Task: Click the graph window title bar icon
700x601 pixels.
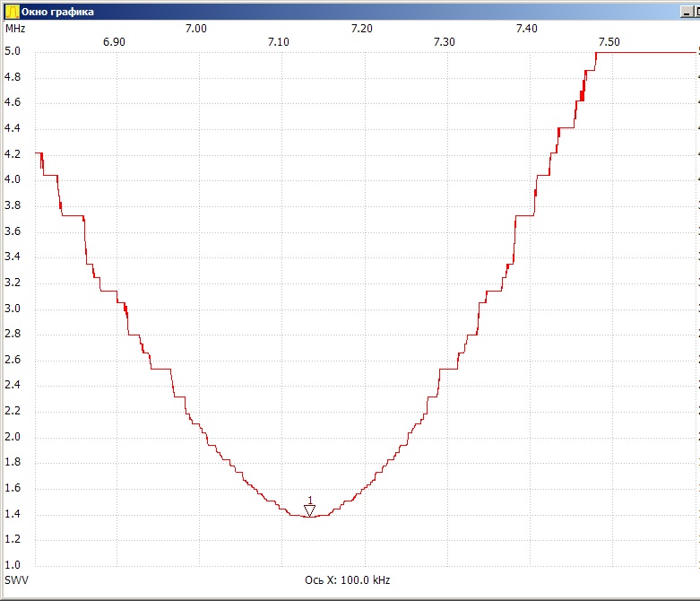Action: 12,12
